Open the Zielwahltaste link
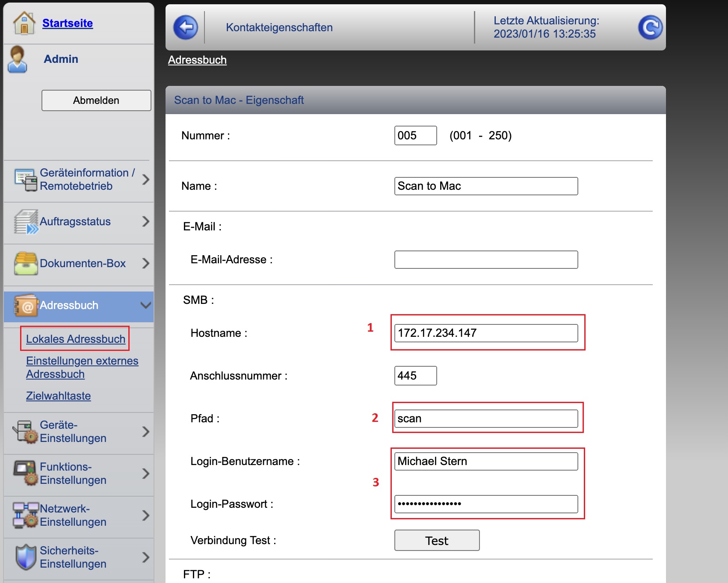The image size is (728, 583). [x=58, y=396]
